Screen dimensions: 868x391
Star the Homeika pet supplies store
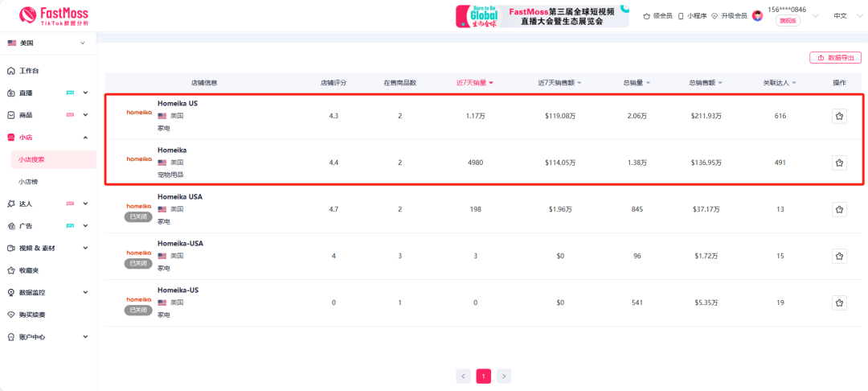pyautogui.click(x=839, y=163)
